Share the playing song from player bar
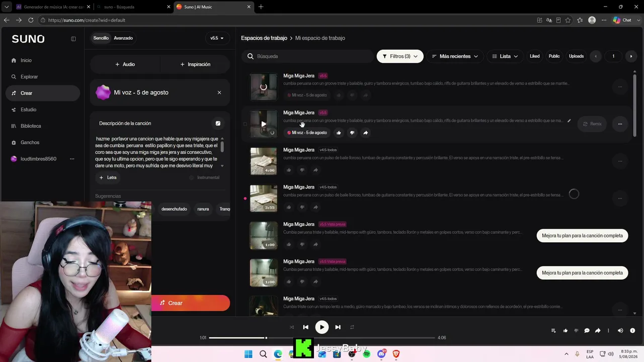 (598, 331)
